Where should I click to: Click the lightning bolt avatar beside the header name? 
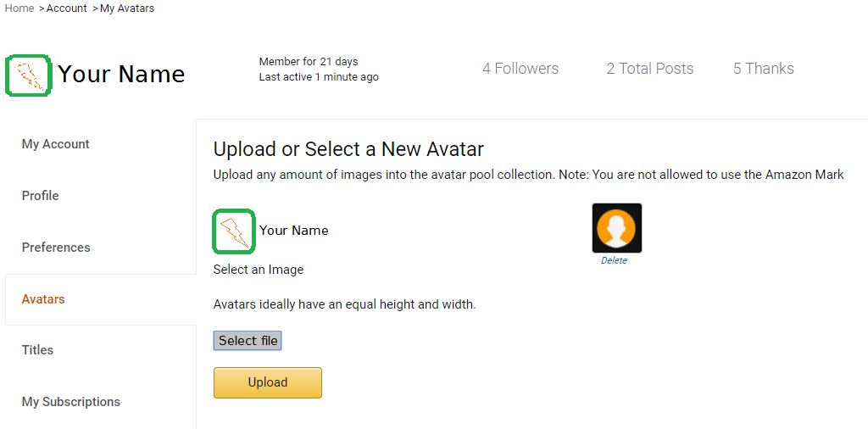tap(28, 75)
